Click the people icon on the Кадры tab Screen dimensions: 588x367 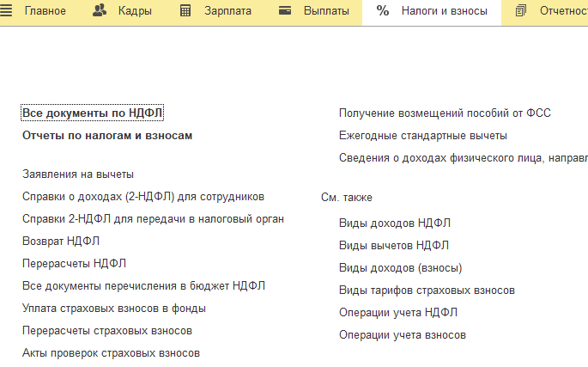pos(100,11)
